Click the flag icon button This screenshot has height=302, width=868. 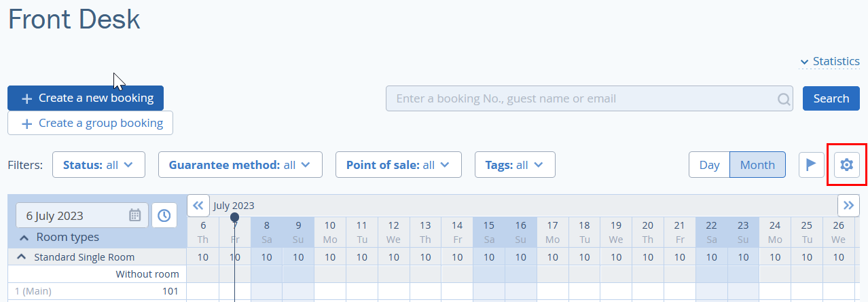(812, 165)
